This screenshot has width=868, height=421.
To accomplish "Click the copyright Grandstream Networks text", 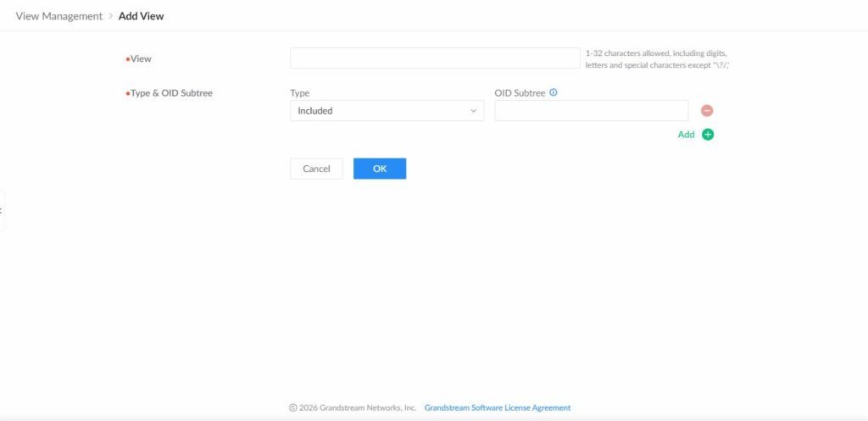I will 353,407.
